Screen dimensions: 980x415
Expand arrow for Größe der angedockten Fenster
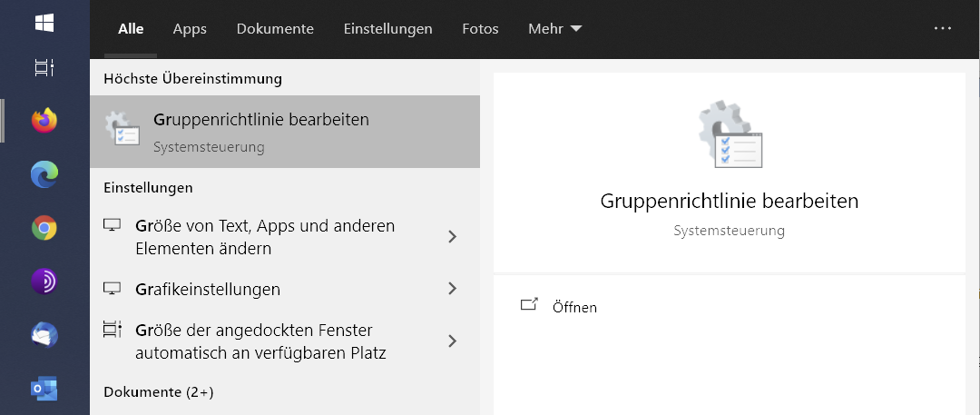pos(453,341)
